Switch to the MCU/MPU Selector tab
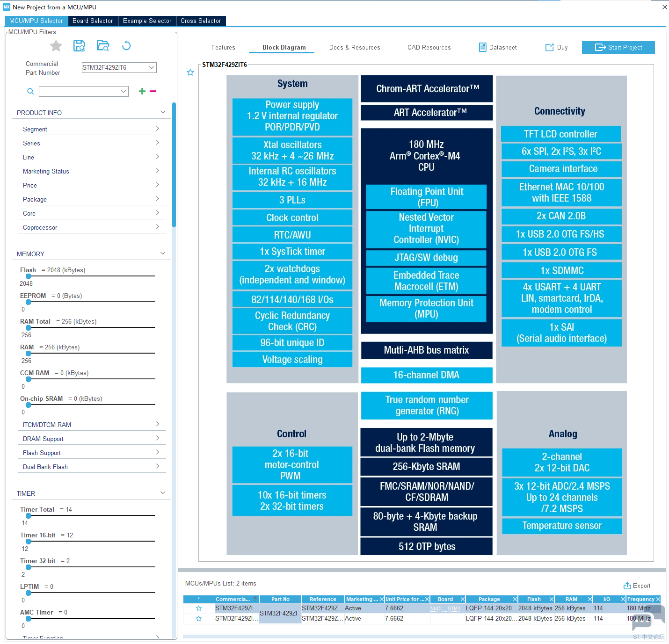The height and width of the screenshot is (644, 669). [36, 21]
